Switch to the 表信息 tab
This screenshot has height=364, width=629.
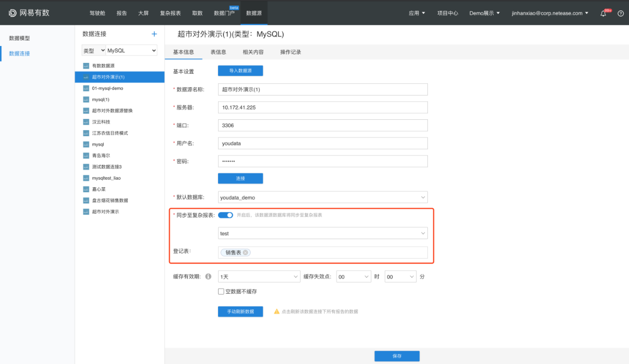218,52
